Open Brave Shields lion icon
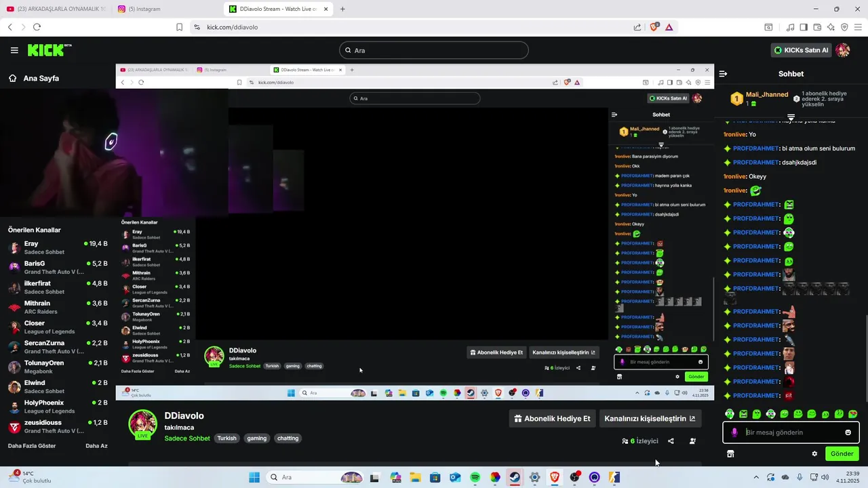Image resolution: width=868 pixels, height=488 pixels. [654, 27]
